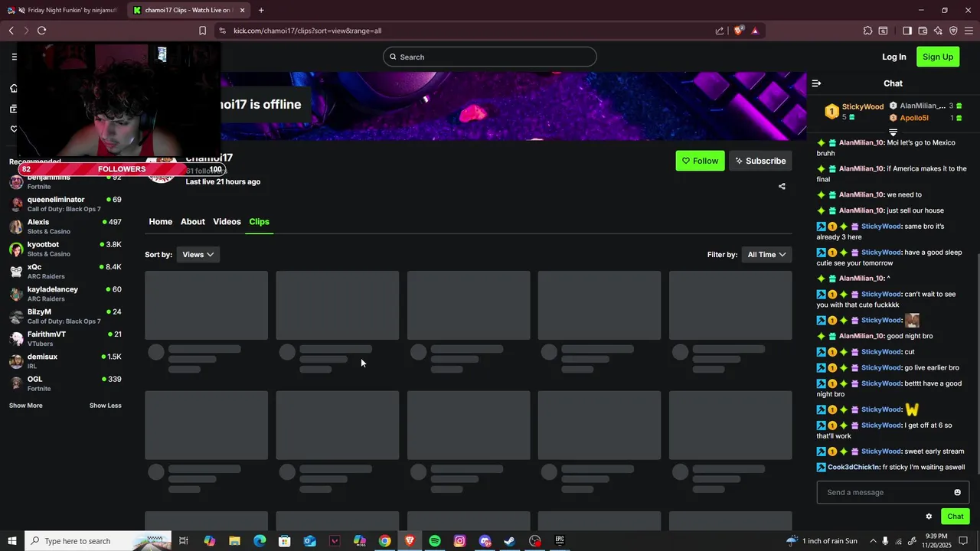Open demisux recommended channel
The height and width of the screenshot is (551, 980).
65,361
